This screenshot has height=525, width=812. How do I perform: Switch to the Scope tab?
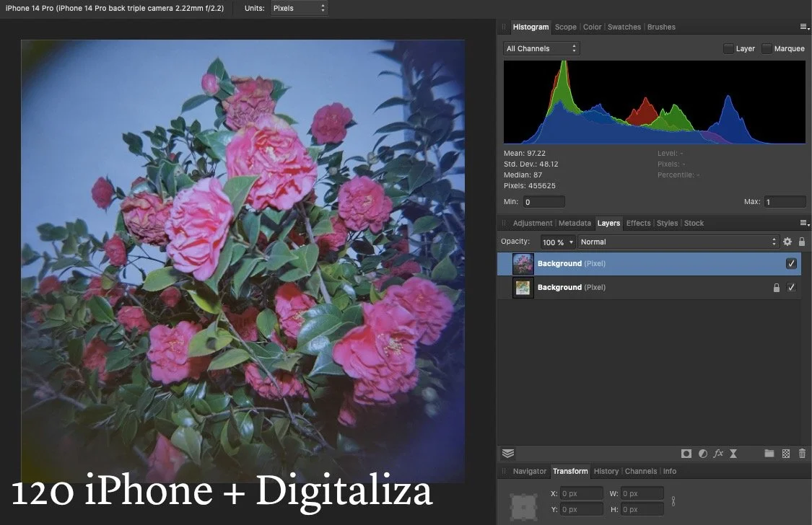point(565,27)
